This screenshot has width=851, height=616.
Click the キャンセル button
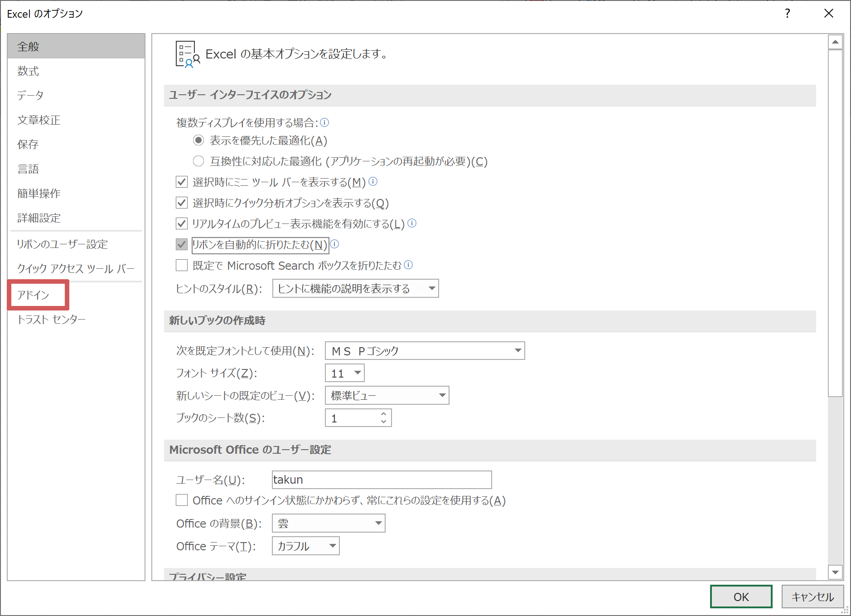[812, 597]
